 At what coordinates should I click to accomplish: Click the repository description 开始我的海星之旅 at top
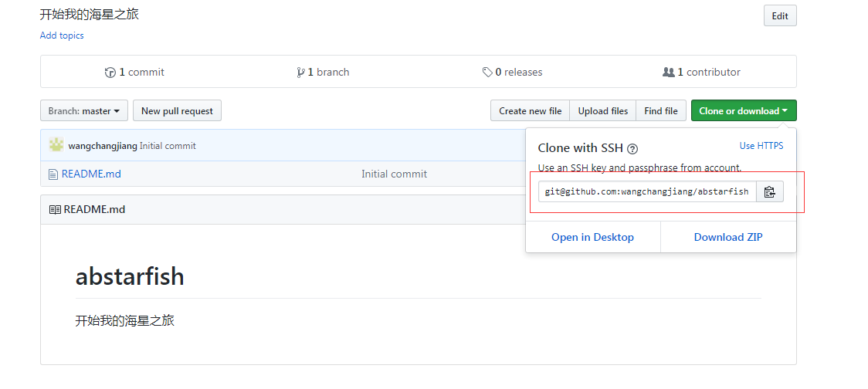(89, 15)
